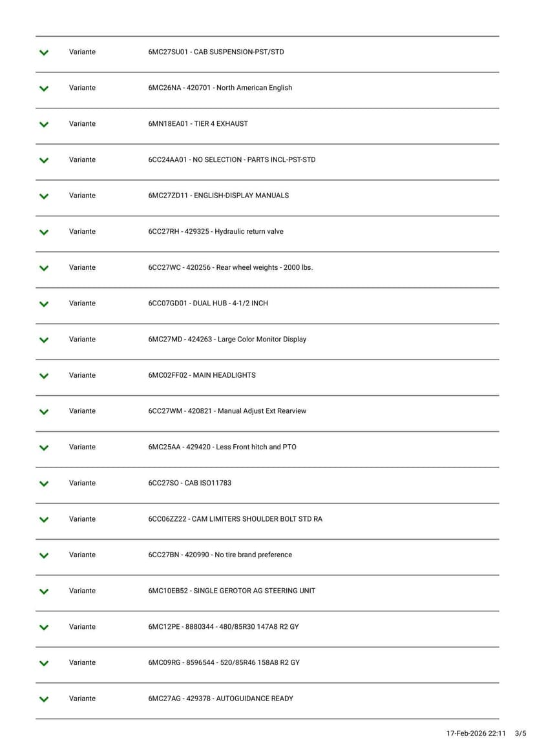The height and width of the screenshot is (756, 535).
Task: Open the ENGLISH-DISPLAY MANUALS row chevron
Action: pos(44,196)
